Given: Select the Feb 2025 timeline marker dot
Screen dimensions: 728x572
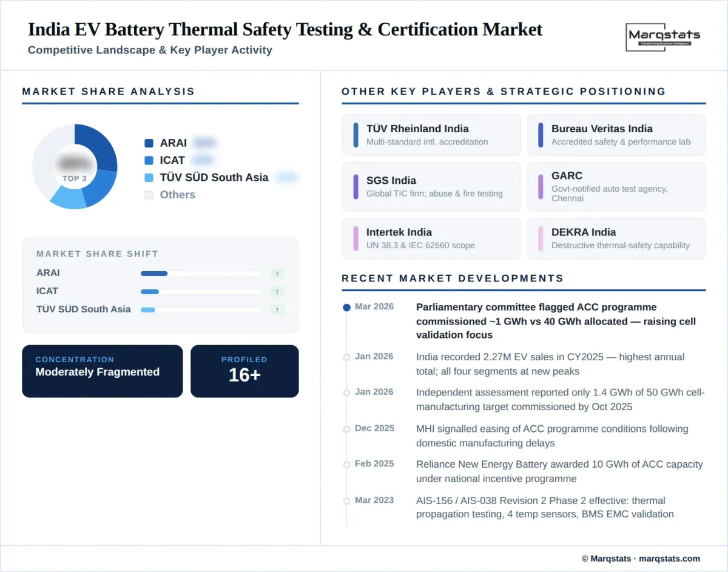Looking at the screenshot, I should 346,465.
